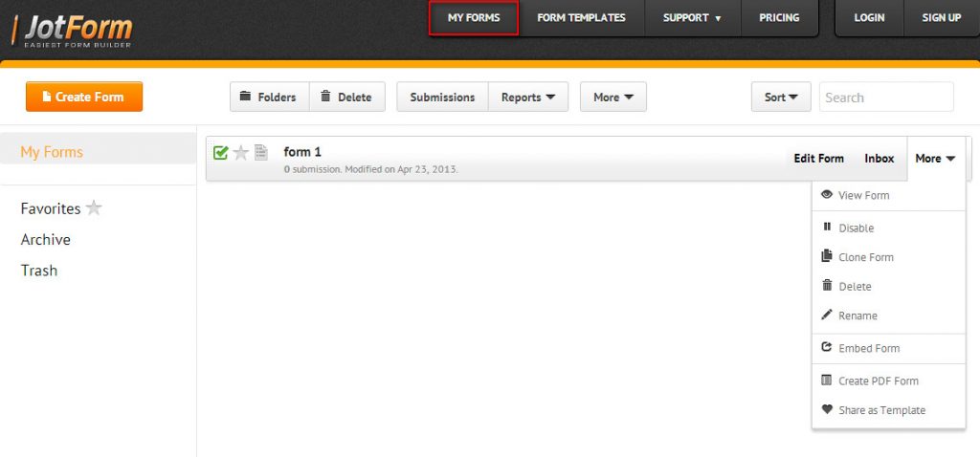Click the Favorites star icon in sidebar

click(94, 208)
